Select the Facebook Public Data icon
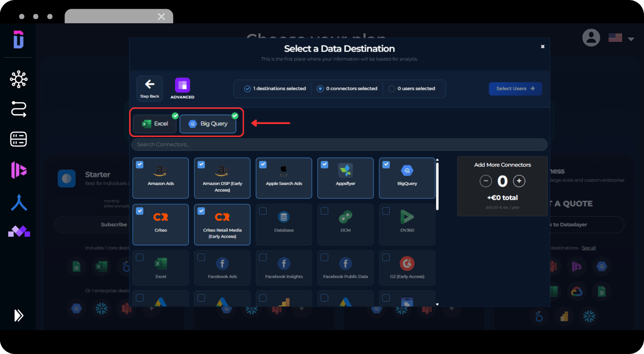This screenshot has height=354, width=644. click(346, 264)
